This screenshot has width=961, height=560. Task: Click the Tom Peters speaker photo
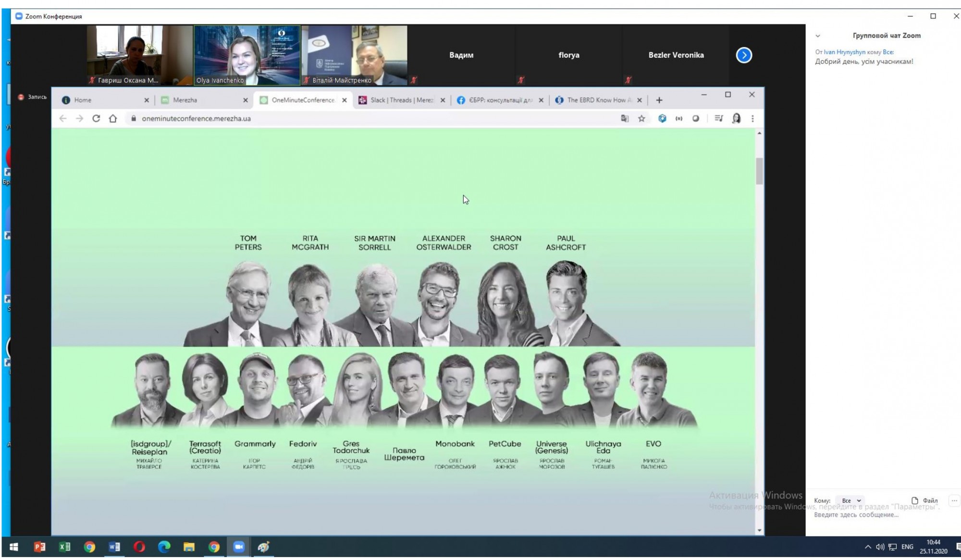[248, 304]
